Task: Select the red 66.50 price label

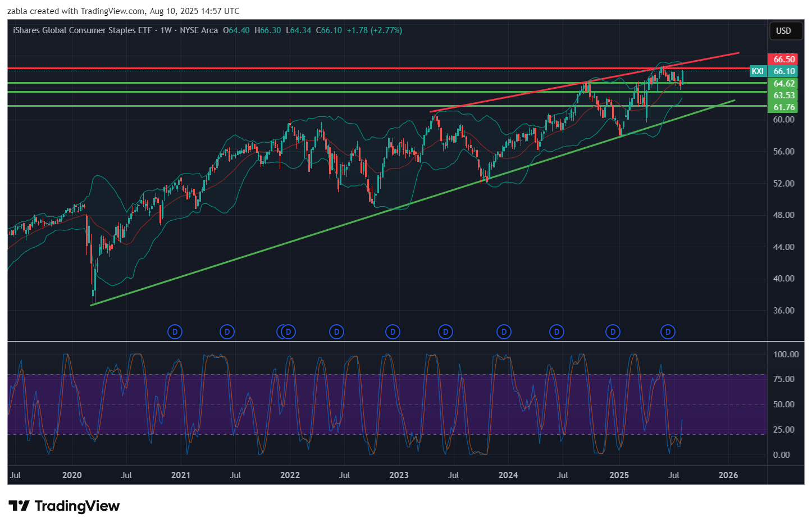Action: click(783, 60)
